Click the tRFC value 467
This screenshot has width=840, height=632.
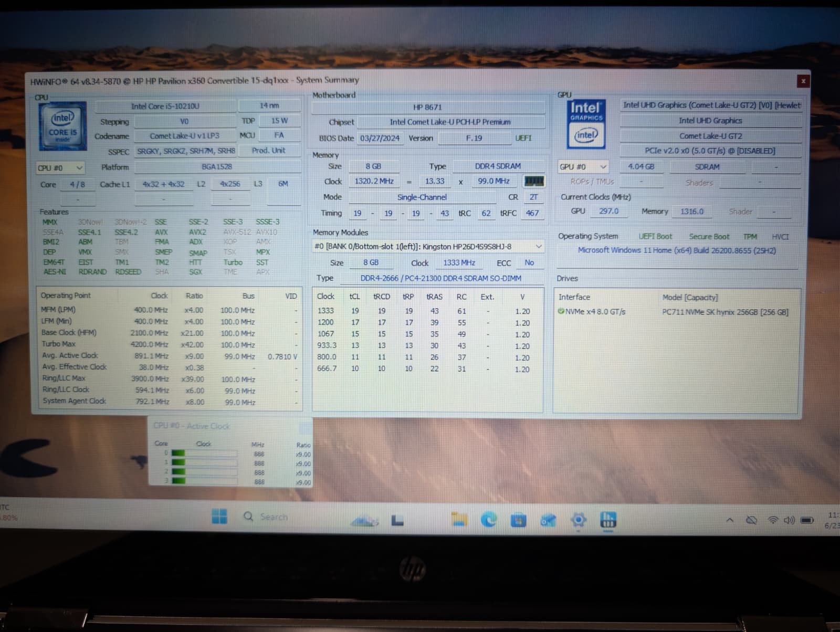click(x=532, y=213)
